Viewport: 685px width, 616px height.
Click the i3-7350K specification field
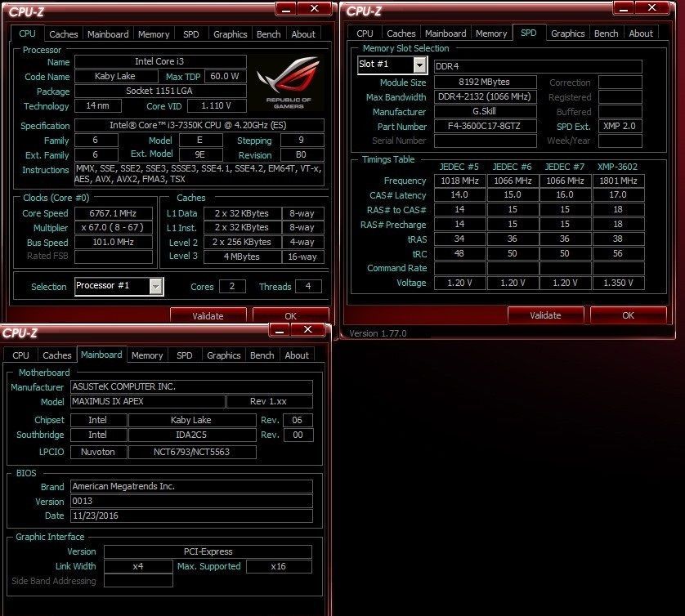click(x=199, y=125)
